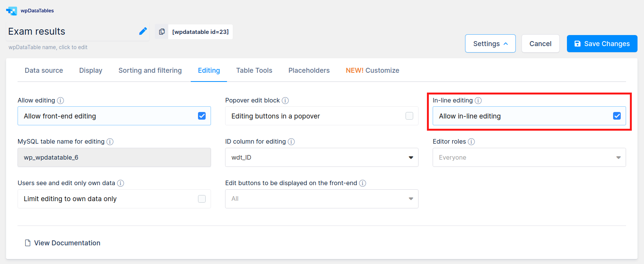Open the Placeholders tab
Viewport: 644px width, 264px height.
pyautogui.click(x=309, y=70)
